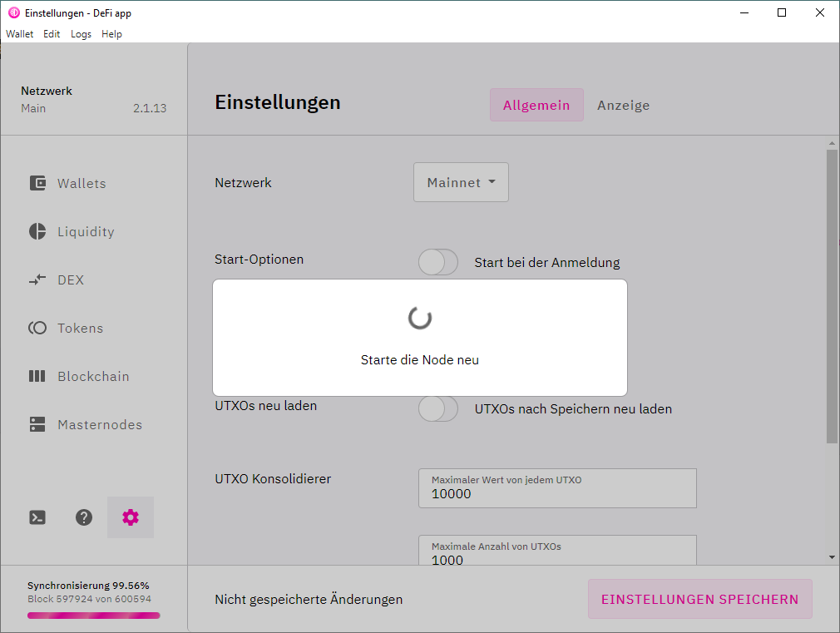Click the 'UTXOs neu laden' label
Image resolution: width=840 pixels, height=633 pixels.
pyautogui.click(x=266, y=406)
